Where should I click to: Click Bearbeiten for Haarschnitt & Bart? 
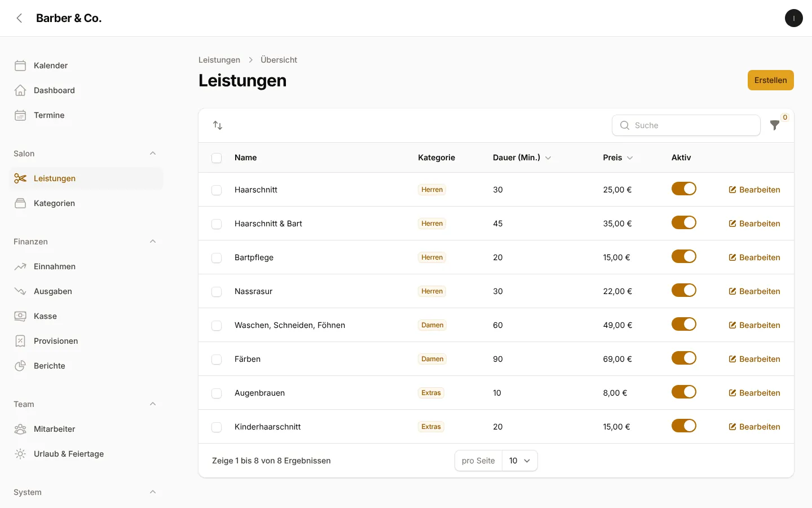(x=754, y=224)
